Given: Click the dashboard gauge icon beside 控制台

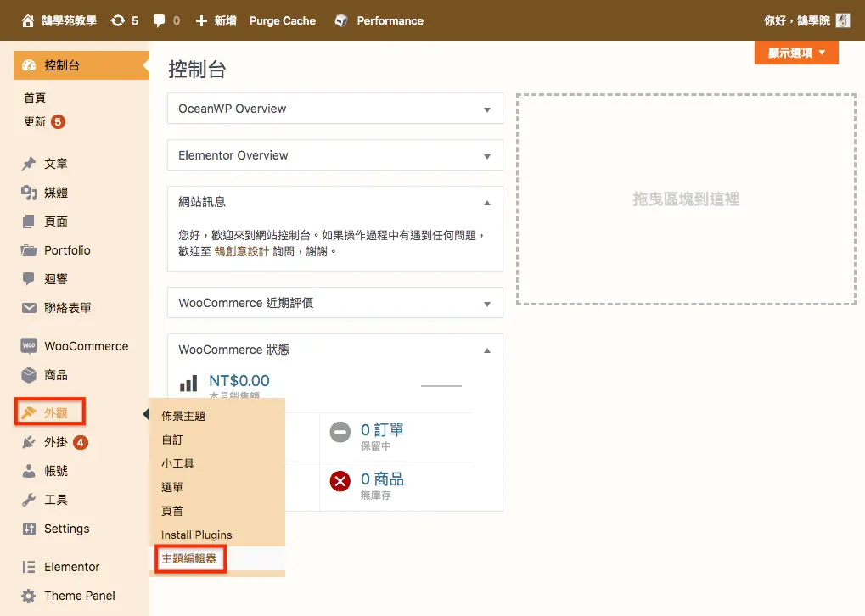Looking at the screenshot, I should coord(29,65).
